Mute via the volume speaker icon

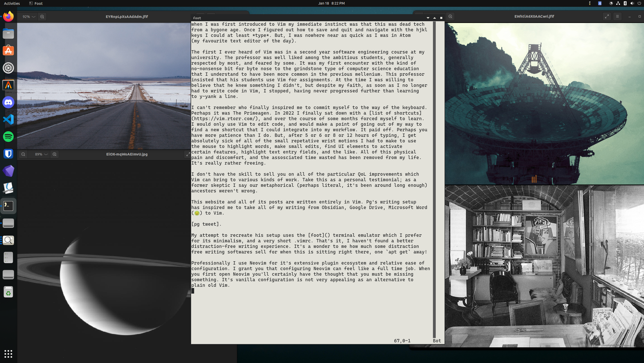(x=632, y=3)
